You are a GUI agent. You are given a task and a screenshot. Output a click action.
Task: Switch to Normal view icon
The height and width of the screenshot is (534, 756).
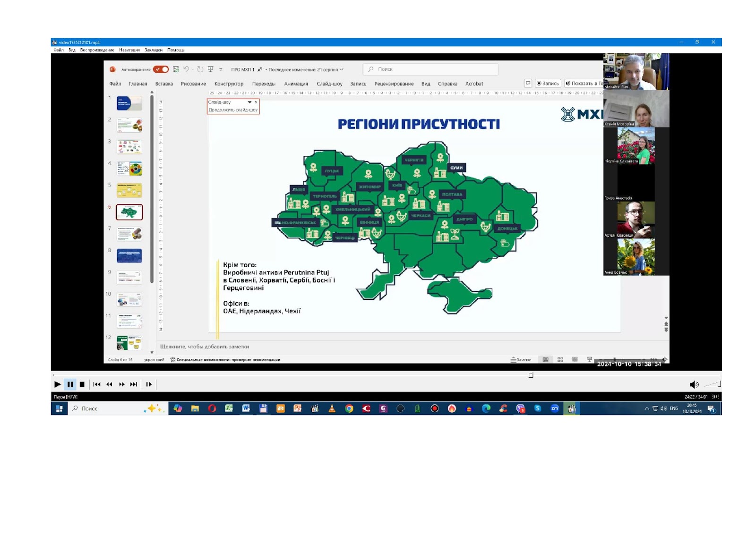pyautogui.click(x=545, y=360)
